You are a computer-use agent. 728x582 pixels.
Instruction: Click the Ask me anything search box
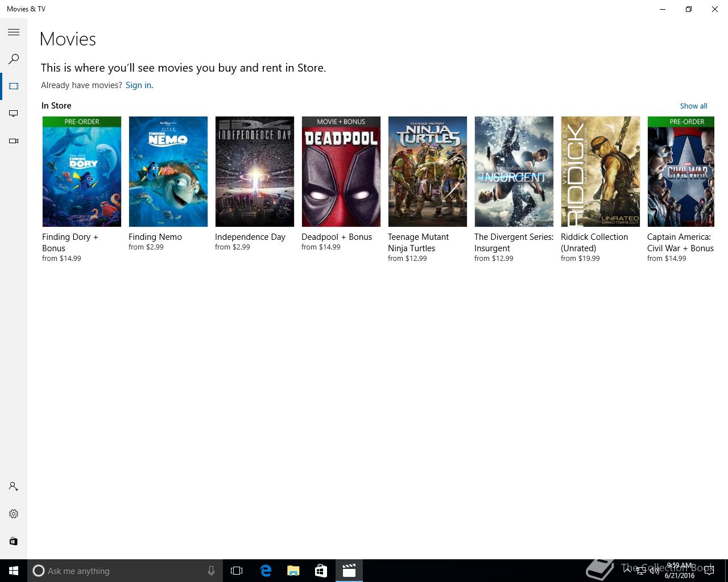[x=125, y=571]
